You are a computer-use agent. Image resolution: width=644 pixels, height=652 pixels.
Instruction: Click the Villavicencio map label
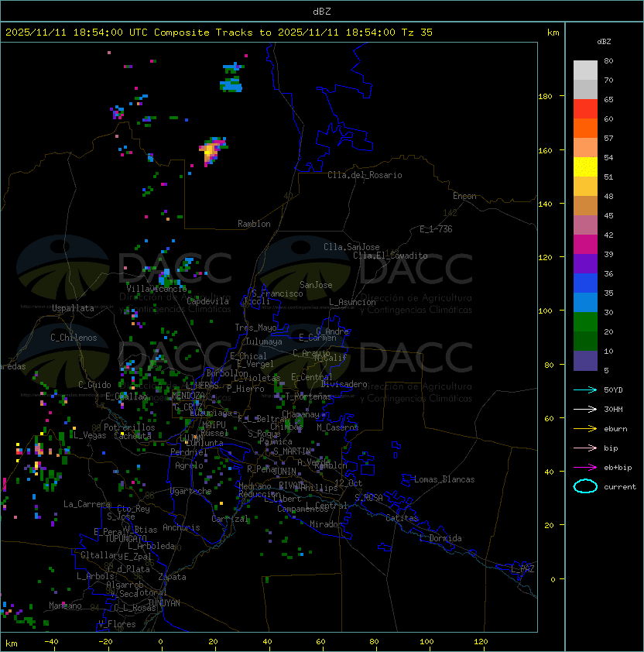[x=156, y=289]
